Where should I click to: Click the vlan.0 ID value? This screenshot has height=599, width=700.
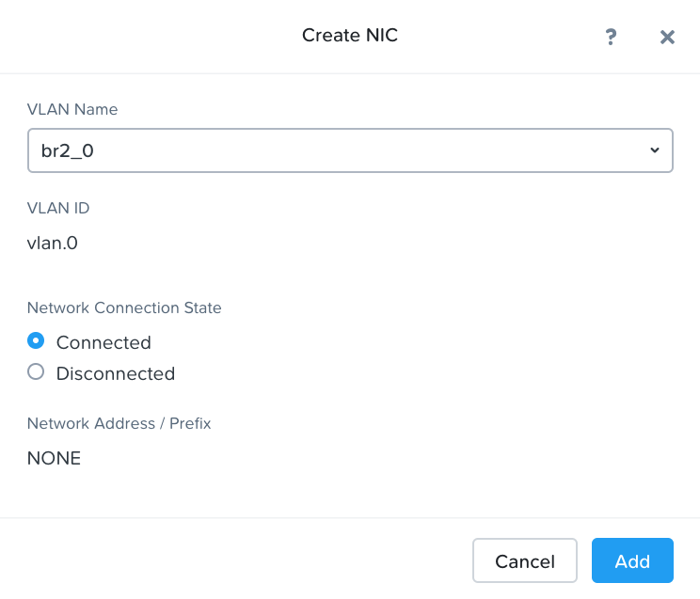[53, 244]
